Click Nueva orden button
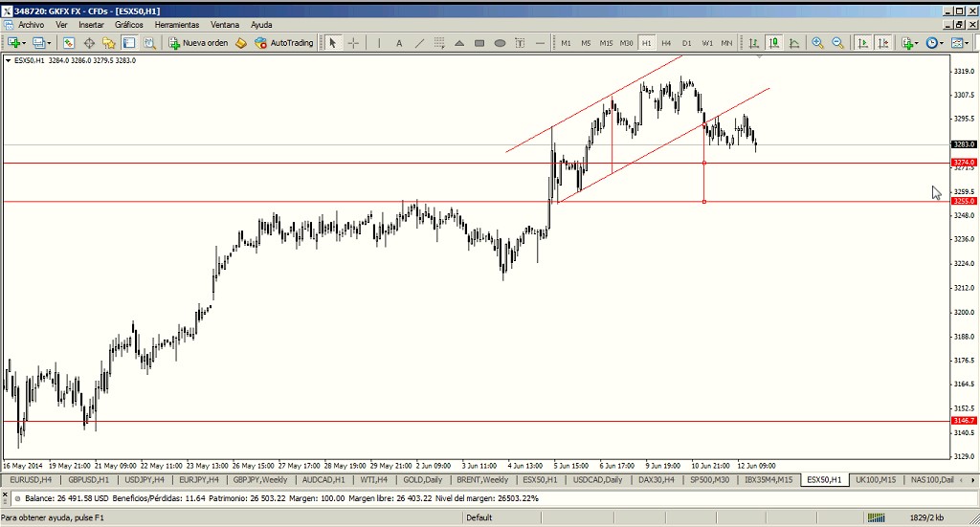Image resolution: width=980 pixels, height=527 pixels. [199, 42]
